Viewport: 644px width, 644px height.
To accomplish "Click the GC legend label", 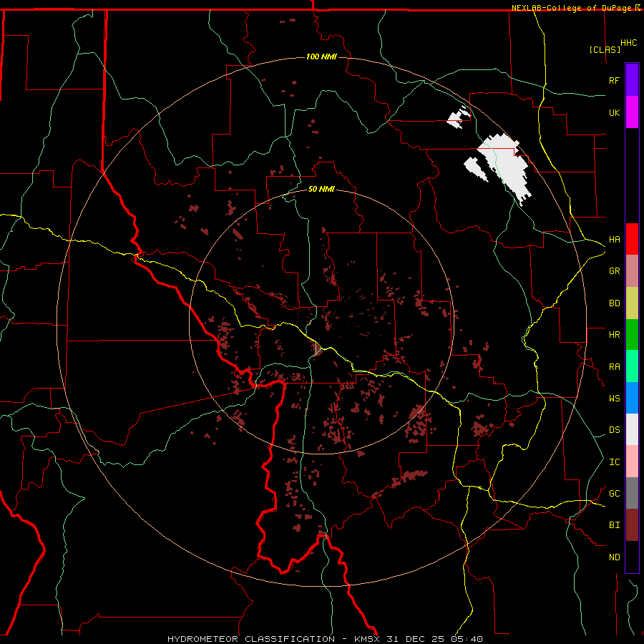I will 614,494.
